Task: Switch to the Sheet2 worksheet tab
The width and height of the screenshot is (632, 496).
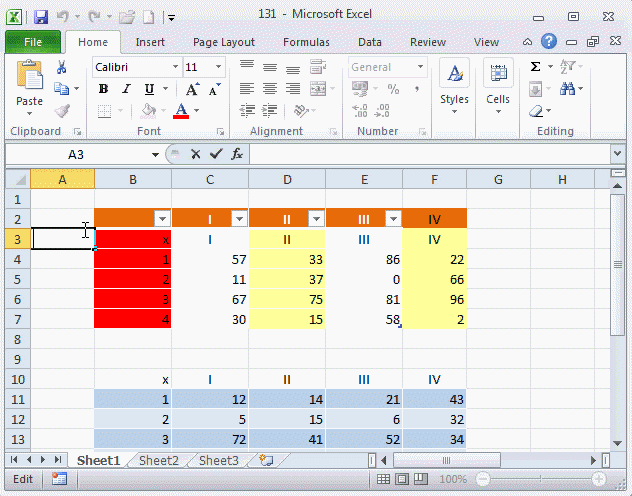Action: coord(159,461)
